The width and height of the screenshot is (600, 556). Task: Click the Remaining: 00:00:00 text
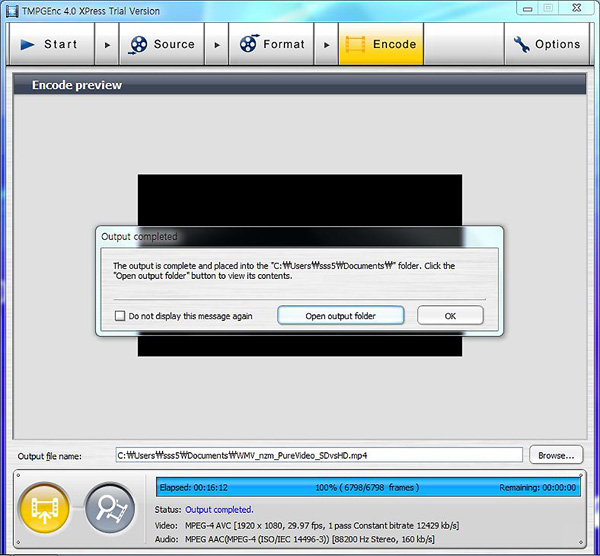click(538, 488)
